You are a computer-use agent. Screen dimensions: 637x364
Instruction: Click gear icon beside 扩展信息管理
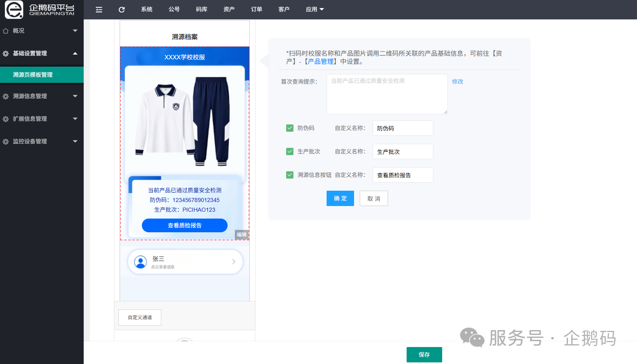pyautogui.click(x=6, y=119)
